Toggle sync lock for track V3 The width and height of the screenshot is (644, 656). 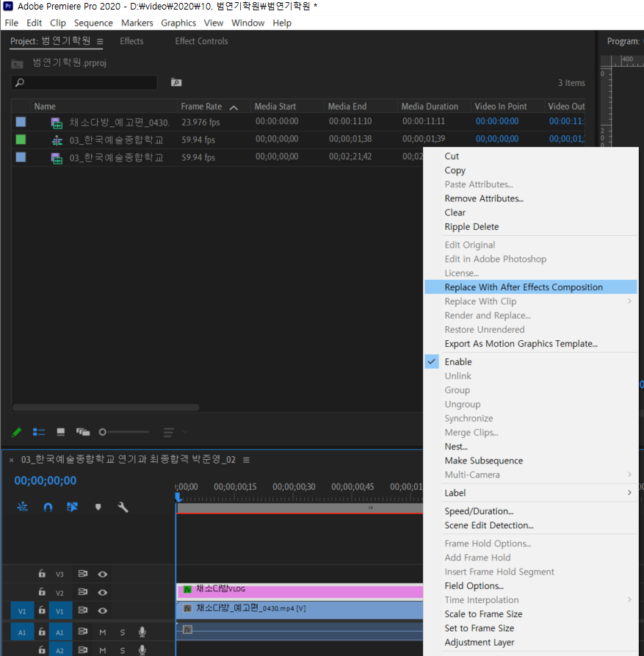click(83, 574)
